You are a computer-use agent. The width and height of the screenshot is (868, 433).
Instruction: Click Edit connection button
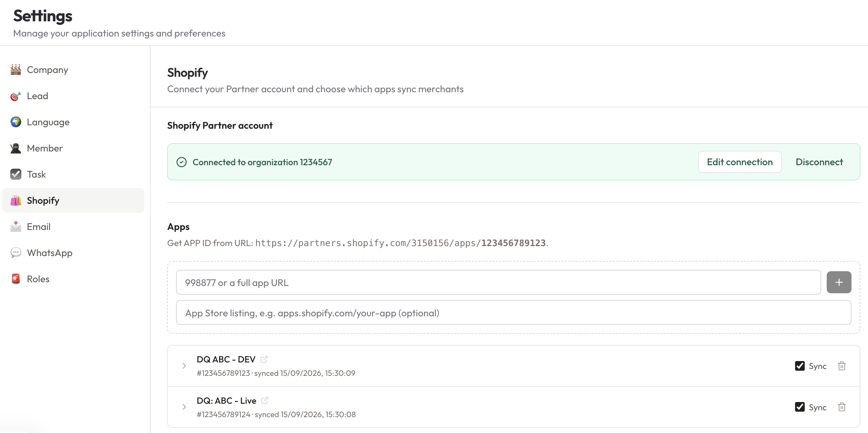[x=740, y=162]
